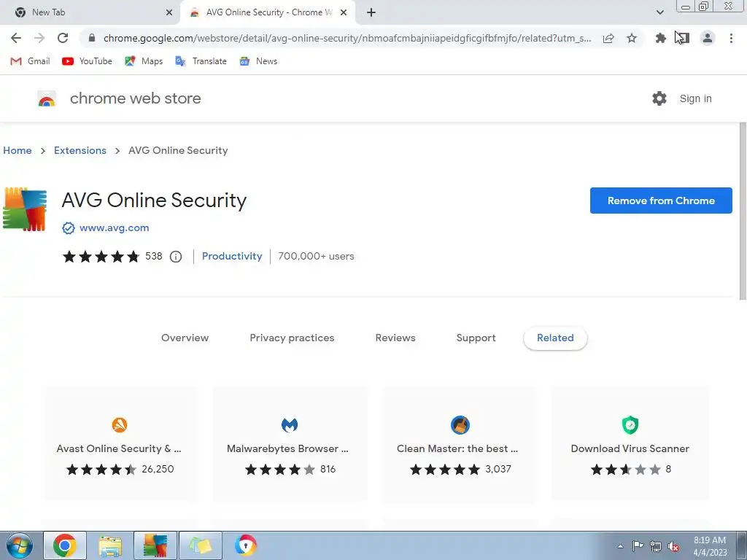Open the Maps bookmark
This screenshot has width=747, height=560.
[x=144, y=61]
